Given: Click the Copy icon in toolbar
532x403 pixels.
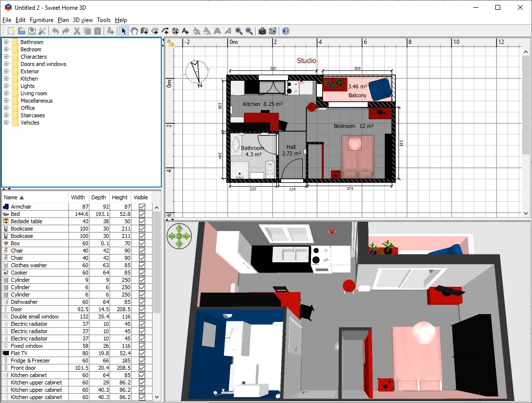Looking at the screenshot, I should 87,31.
